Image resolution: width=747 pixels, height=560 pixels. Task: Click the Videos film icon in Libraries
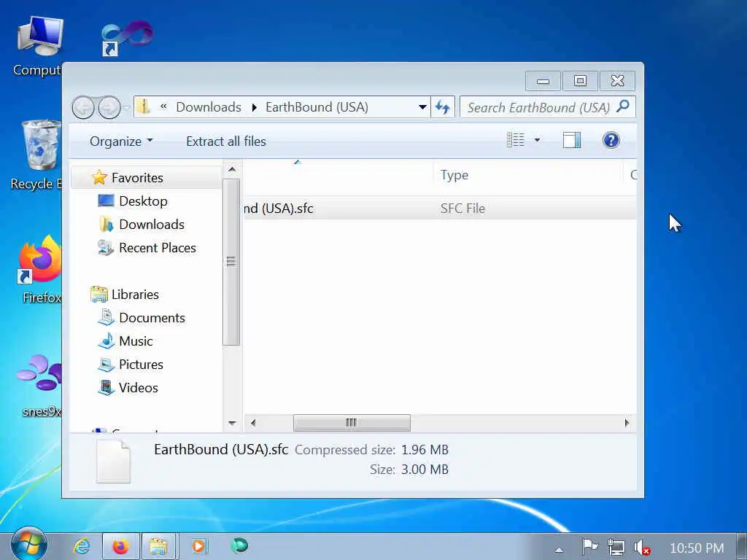[x=107, y=387]
